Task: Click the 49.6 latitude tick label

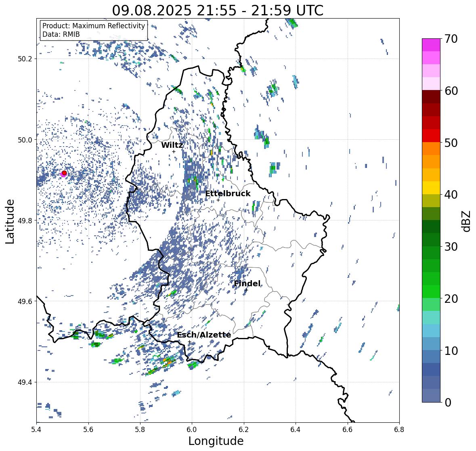Action: point(25,301)
